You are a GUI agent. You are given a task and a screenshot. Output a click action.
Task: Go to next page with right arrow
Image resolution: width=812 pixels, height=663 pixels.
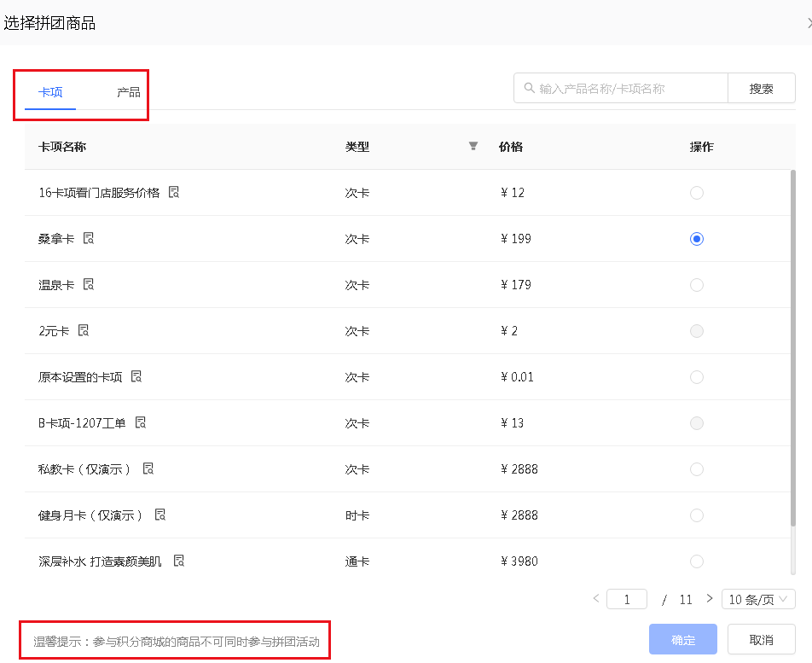[x=709, y=599]
